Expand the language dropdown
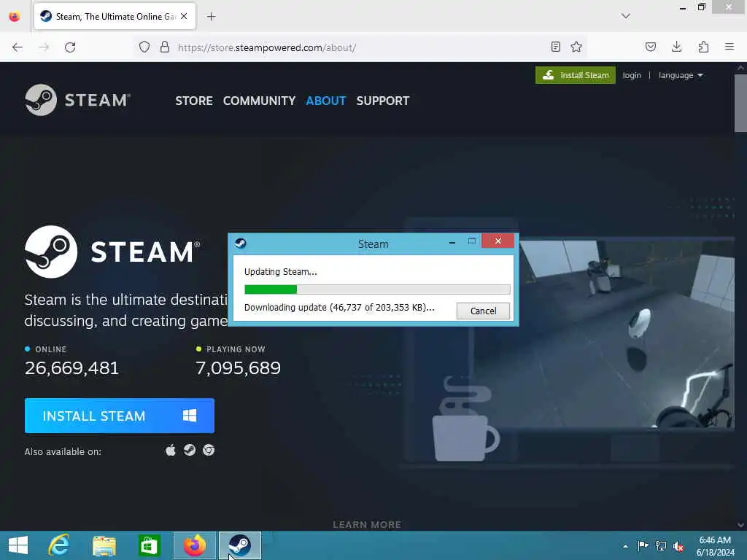This screenshot has width=747, height=560. click(x=681, y=75)
